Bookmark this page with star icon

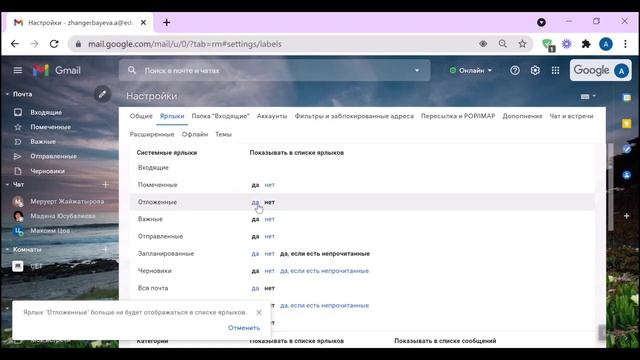pos(522,44)
